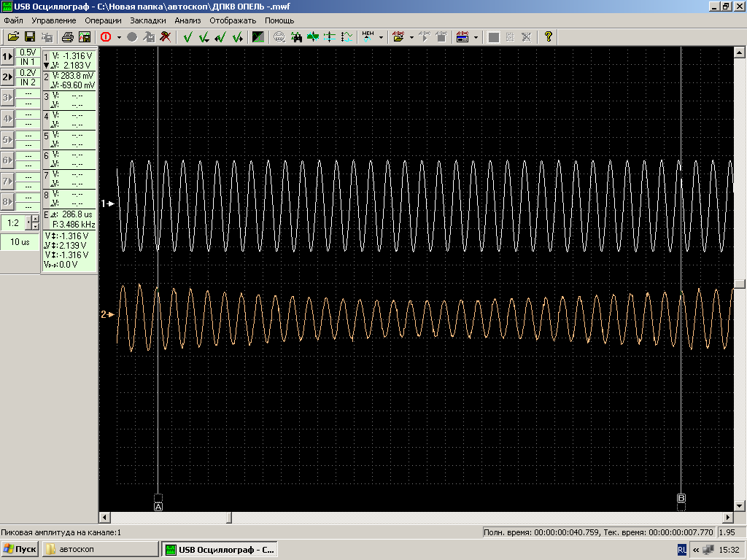This screenshot has height=560, width=747.
Task: Click the cyan horizontal cursor lines icon
Action: pyautogui.click(x=330, y=36)
